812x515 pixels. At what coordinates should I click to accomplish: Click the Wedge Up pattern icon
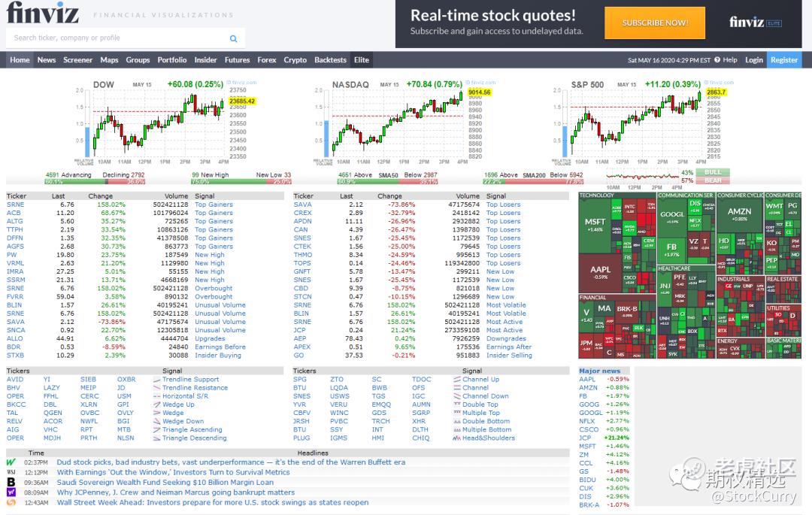click(157, 404)
